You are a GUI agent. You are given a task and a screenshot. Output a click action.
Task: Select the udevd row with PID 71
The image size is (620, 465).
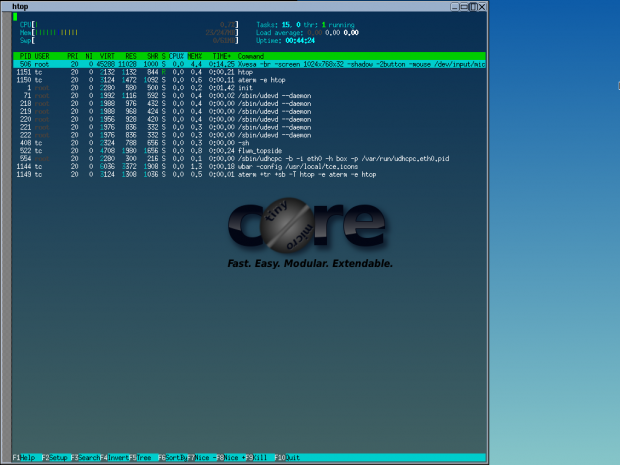pyautogui.click(x=249, y=96)
